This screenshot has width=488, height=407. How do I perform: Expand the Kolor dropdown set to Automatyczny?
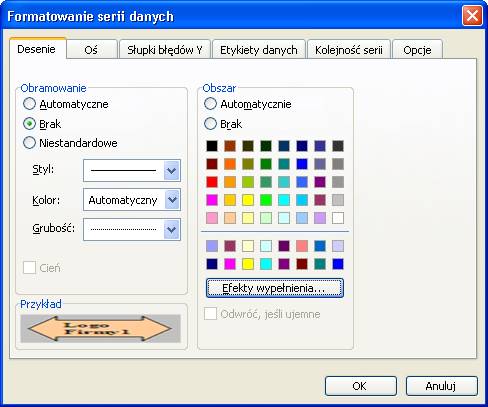point(132,200)
